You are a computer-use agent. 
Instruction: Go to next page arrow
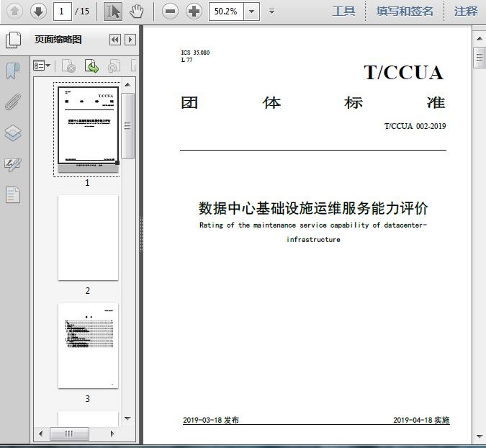(38, 12)
